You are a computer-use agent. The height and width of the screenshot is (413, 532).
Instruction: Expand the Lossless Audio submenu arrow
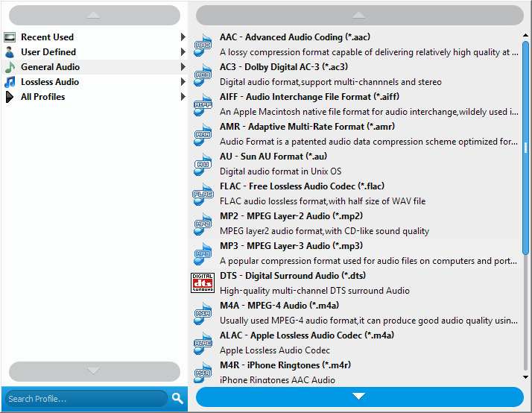pos(183,82)
